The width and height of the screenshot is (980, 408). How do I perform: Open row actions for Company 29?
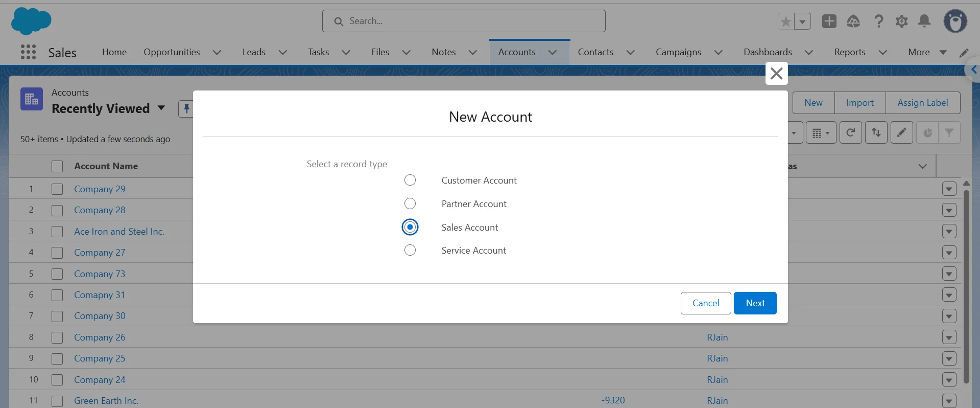click(x=949, y=189)
